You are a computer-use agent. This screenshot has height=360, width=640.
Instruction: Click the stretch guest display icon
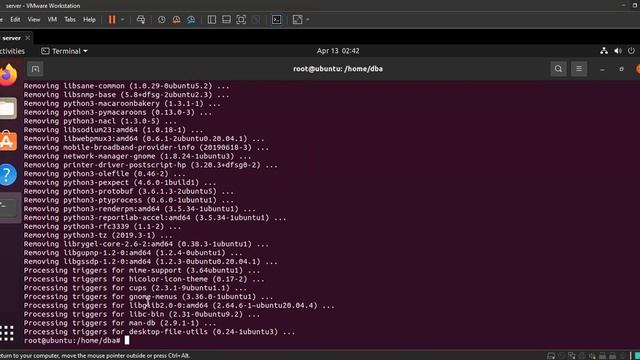click(x=298, y=20)
